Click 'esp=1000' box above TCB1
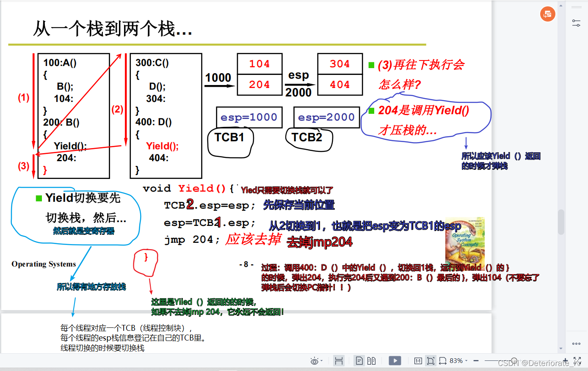 249,117
